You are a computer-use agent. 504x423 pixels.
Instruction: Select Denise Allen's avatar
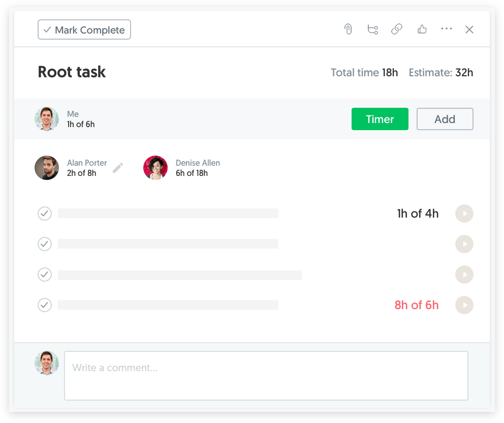pyautogui.click(x=155, y=168)
